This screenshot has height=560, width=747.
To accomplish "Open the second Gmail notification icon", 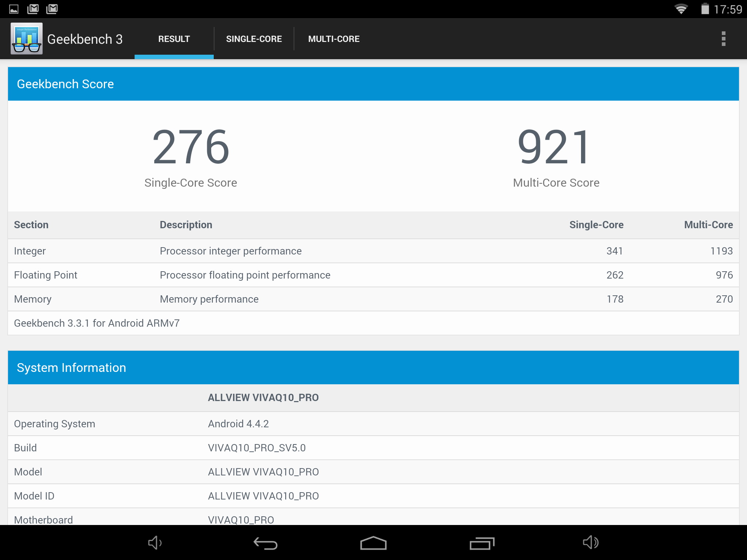I will [x=52, y=9].
